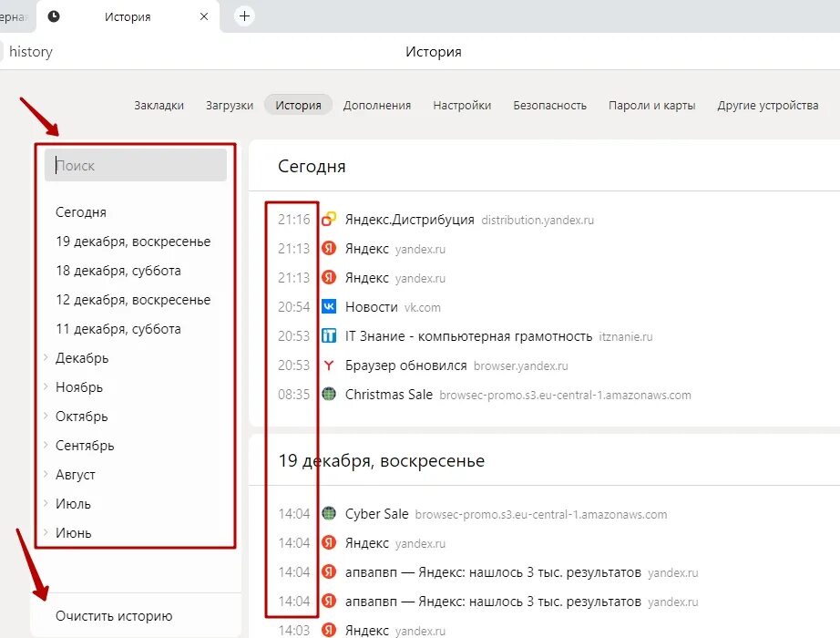Click the distribution.yandex.ru domain text
Screen dimensions: 840x638
[x=538, y=220]
